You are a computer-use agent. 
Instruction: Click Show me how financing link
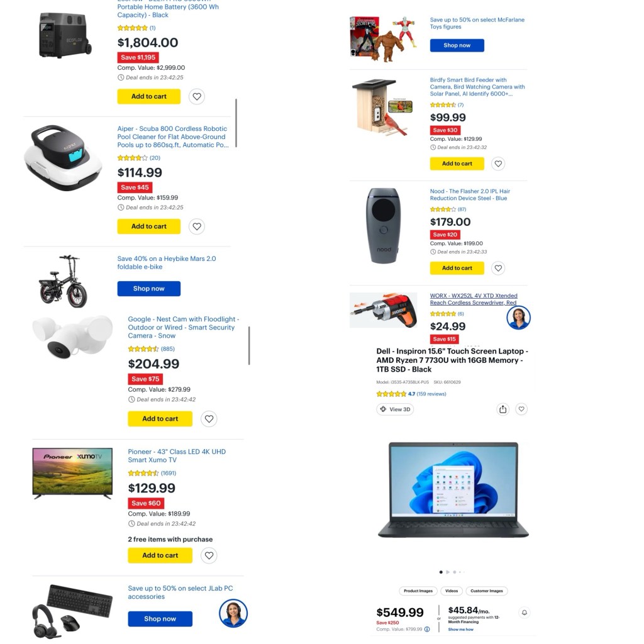460,629
